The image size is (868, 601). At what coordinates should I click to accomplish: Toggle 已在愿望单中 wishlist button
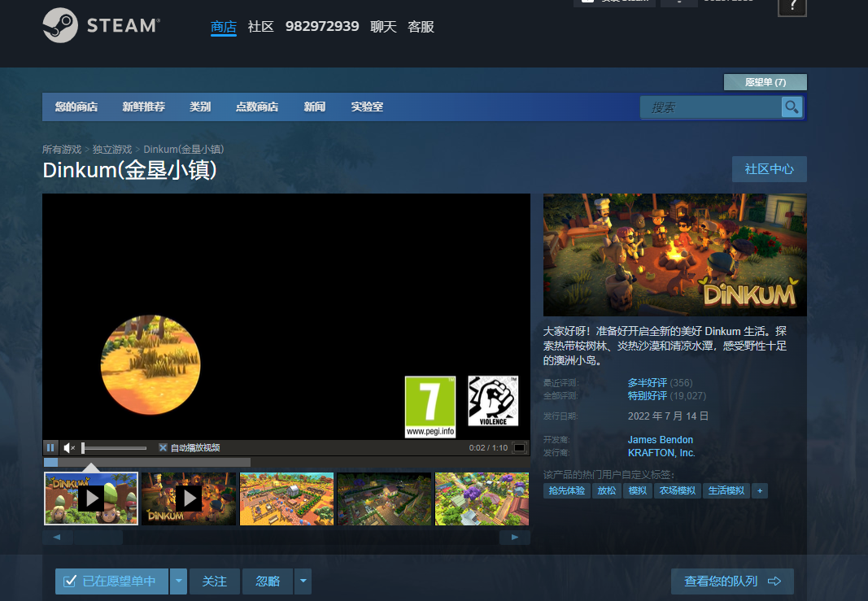coord(111,581)
